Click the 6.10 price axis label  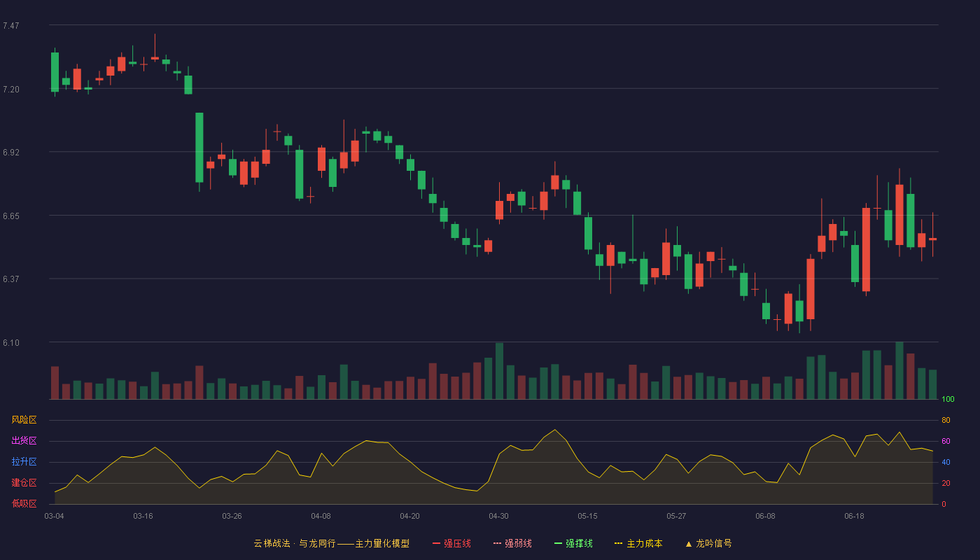[x=11, y=343]
